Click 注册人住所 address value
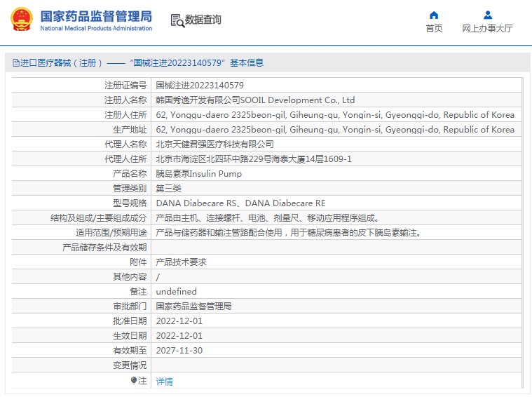 click(x=335, y=115)
